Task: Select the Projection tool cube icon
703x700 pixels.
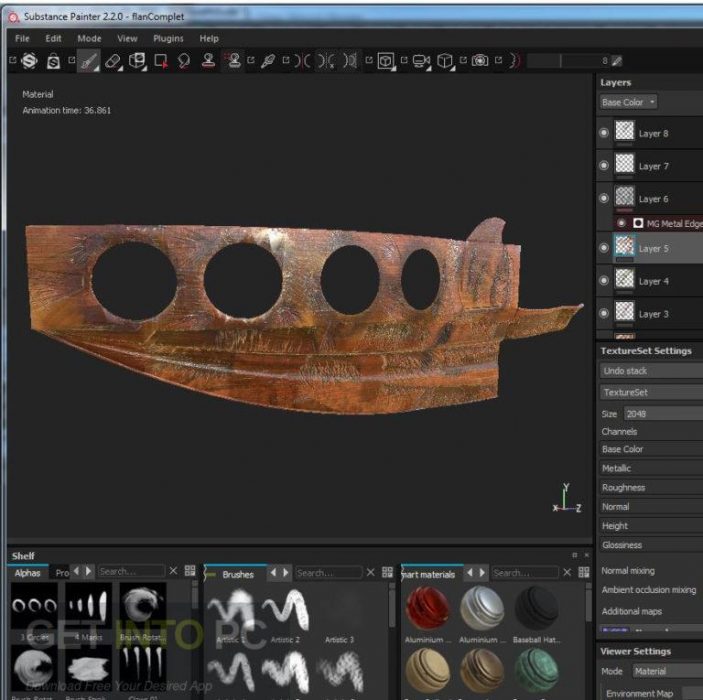Action: [137, 61]
